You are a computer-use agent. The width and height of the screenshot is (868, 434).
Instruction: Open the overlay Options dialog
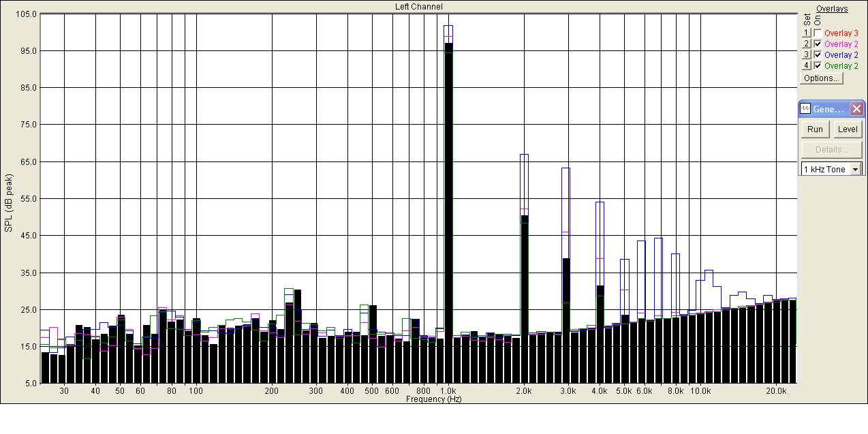click(x=821, y=78)
